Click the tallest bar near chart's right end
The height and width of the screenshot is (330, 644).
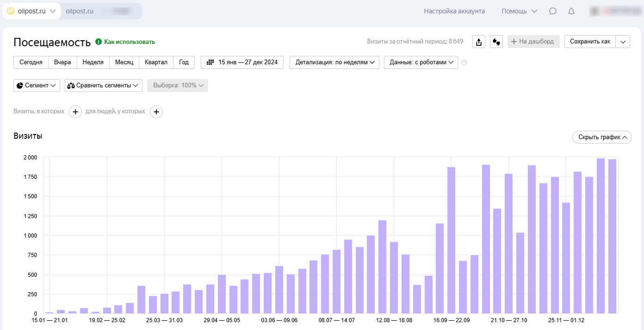pos(601,236)
